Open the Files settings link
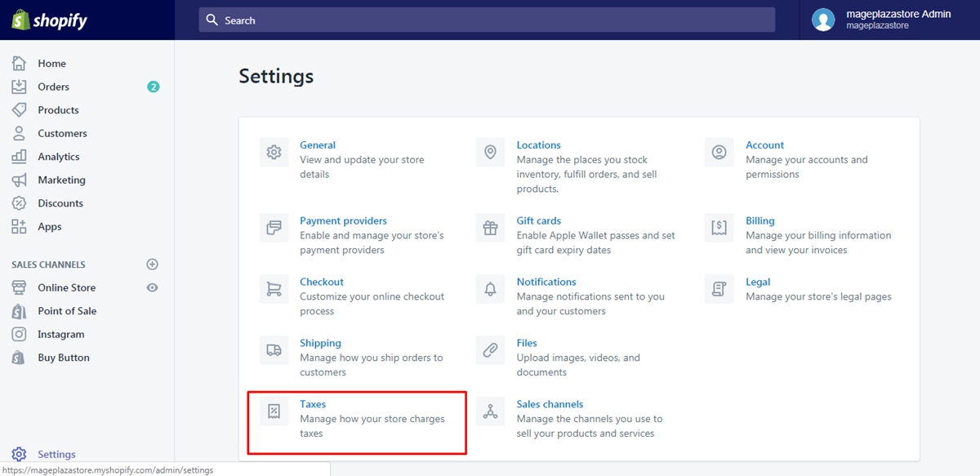Screen dimensions: 980x476 [x=527, y=343]
